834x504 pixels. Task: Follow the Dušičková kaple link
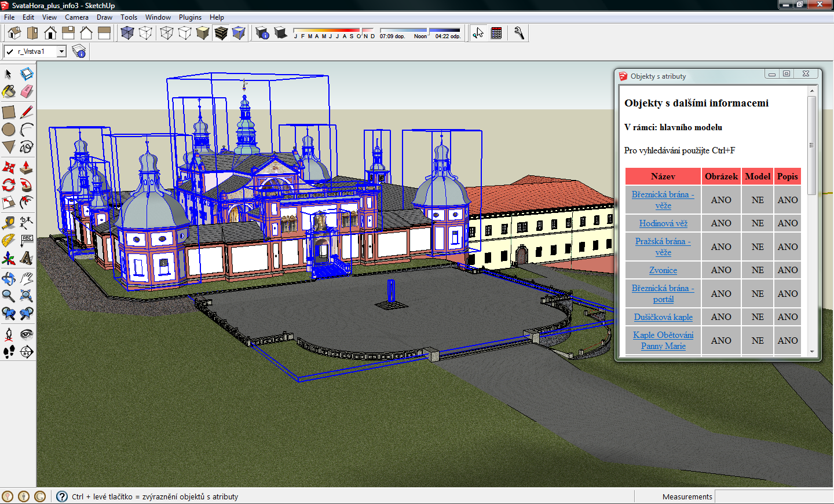[x=663, y=317]
